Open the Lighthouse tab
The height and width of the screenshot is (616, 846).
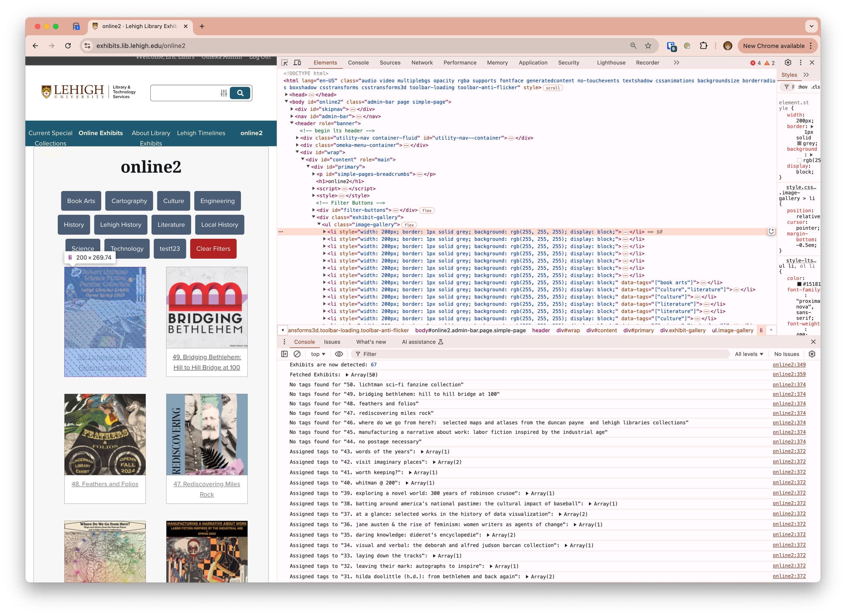(611, 63)
